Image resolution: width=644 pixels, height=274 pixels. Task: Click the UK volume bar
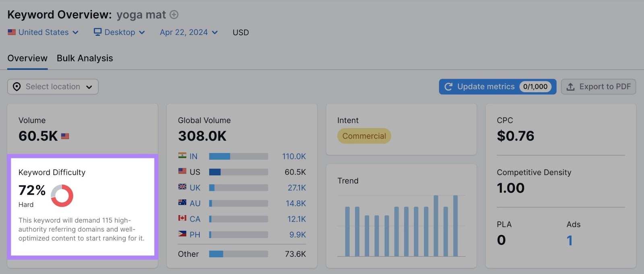pos(238,188)
